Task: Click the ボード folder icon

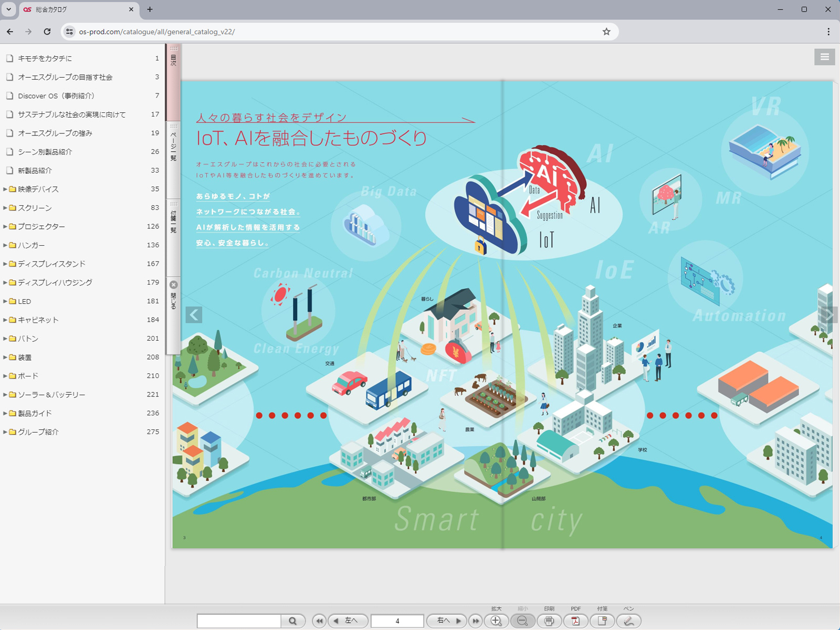Action: (x=13, y=376)
